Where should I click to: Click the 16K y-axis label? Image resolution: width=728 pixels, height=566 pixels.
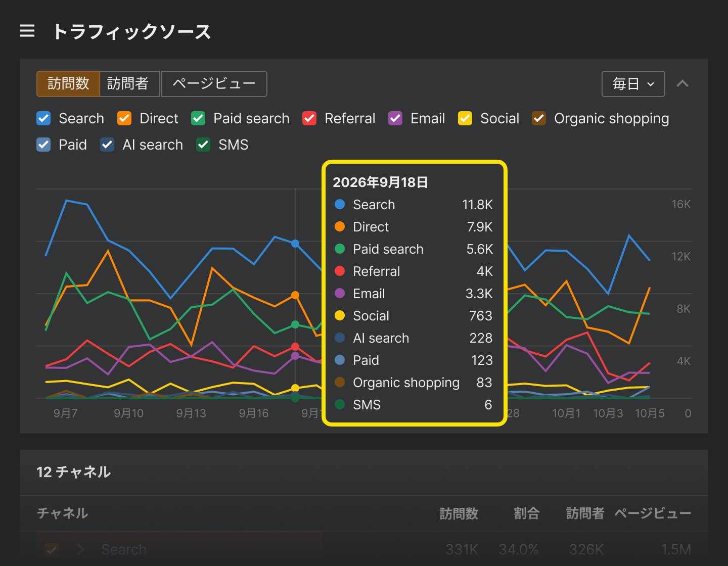[x=681, y=204]
